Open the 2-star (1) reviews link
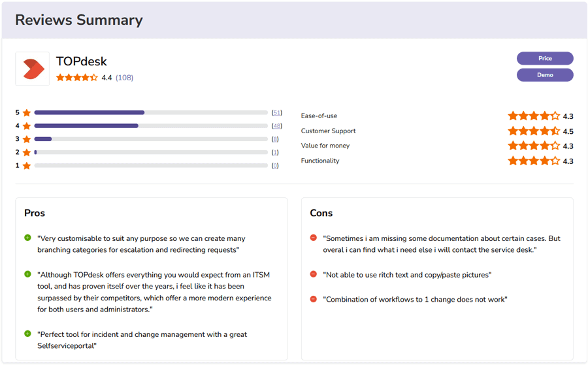 [275, 152]
